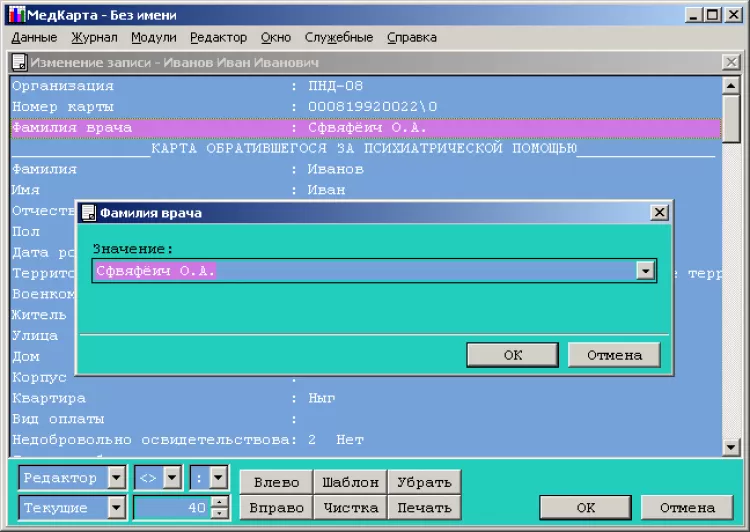Click the Влево button
Viewport: 750px width, 532px height.
[x=276, y=482]
